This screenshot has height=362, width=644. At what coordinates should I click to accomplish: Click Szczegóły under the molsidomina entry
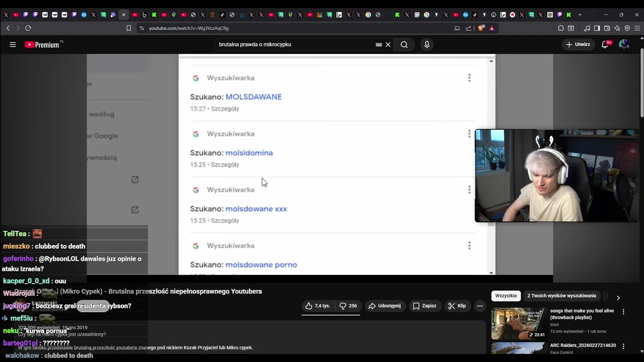coord(225,164)
